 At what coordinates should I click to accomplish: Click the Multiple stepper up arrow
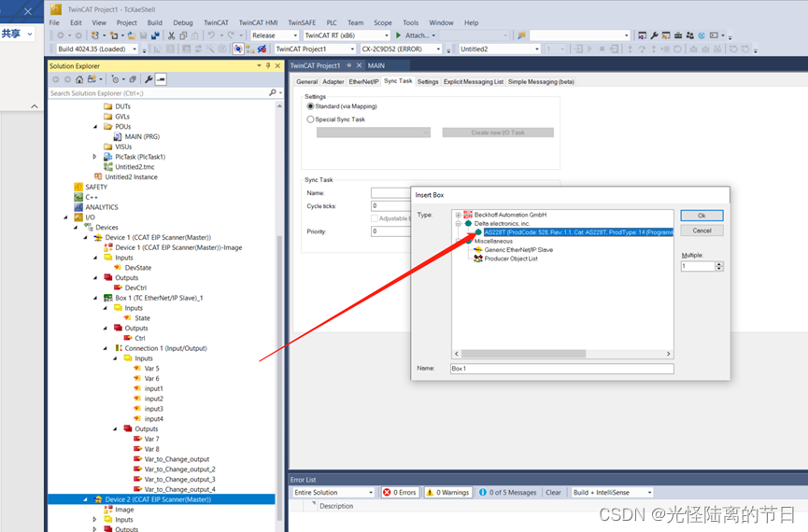719,264
